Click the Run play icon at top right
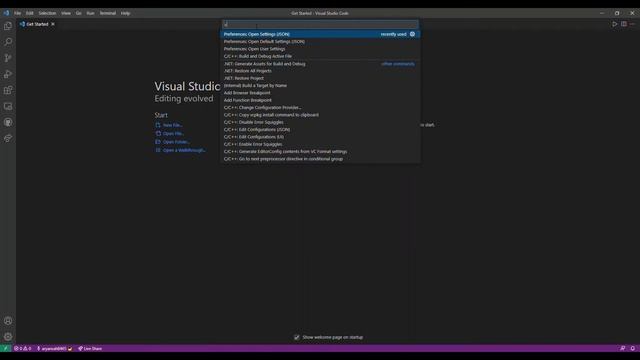Image resolution: width=640 pixels, height=360 pixels. (x=614, y=24)
